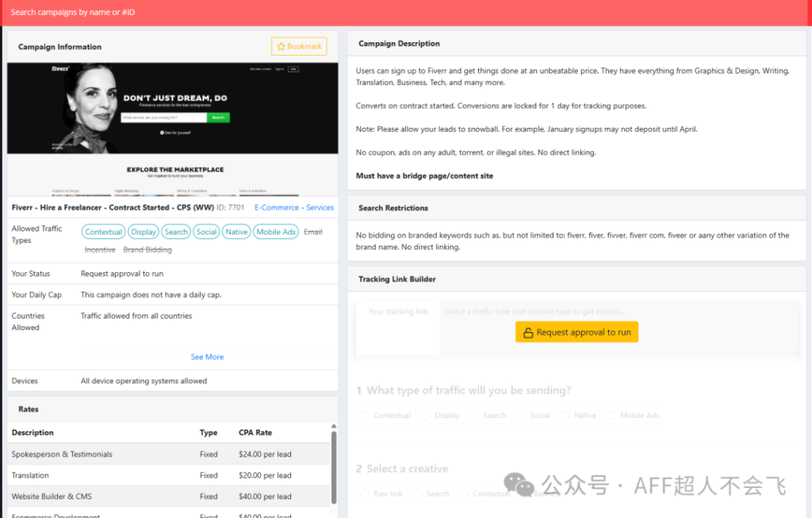Image resolution: width=812 pixels, height=518 pixels.
Task: Click the green Search button in the preview
Action: coord(218,117)
